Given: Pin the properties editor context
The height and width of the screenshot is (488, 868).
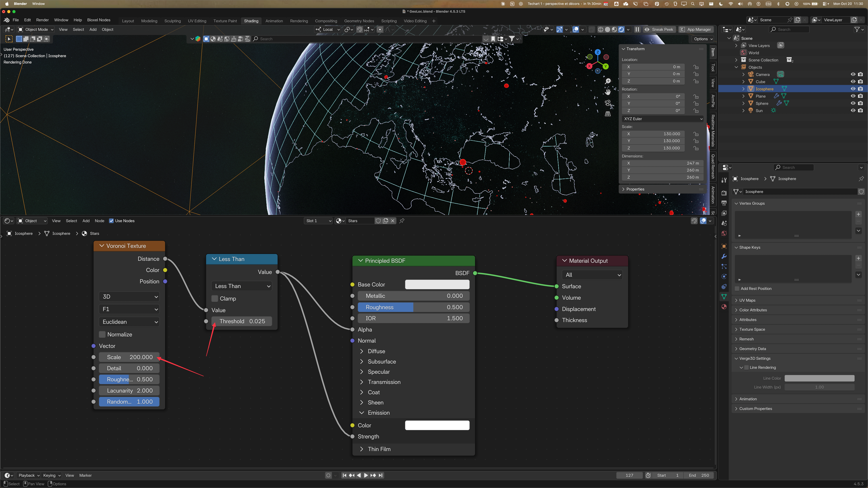Looking at the screenshot, I should pyautogui.click(x=861, y=179).
